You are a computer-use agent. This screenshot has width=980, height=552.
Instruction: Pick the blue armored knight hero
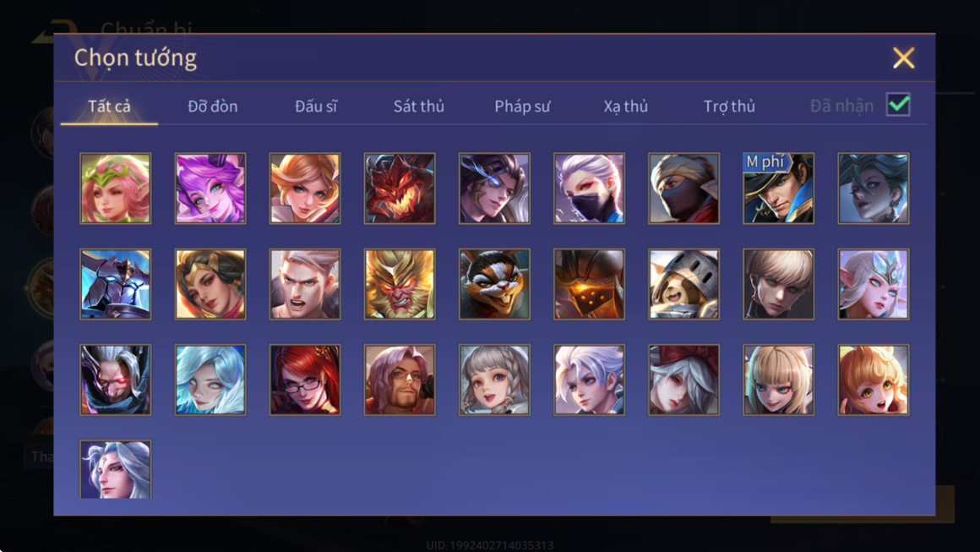click(115, 284)
